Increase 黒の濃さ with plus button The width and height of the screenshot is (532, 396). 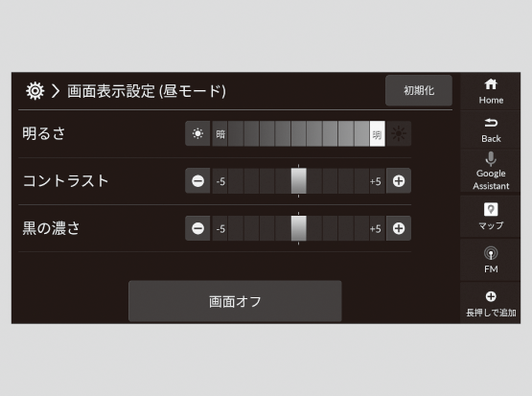tap(399, 228)
